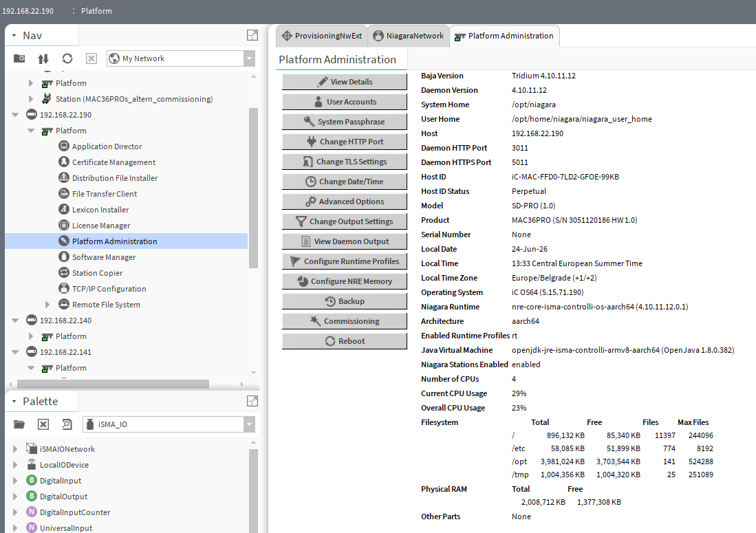
Task: Open File Transfer Client
Action: pyautogui.click(x=104, y=194)
